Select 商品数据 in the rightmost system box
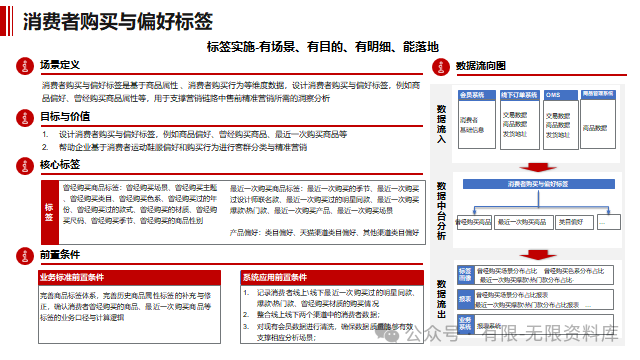640x360 pixels. pyautogui.click(x=595, y=128)
